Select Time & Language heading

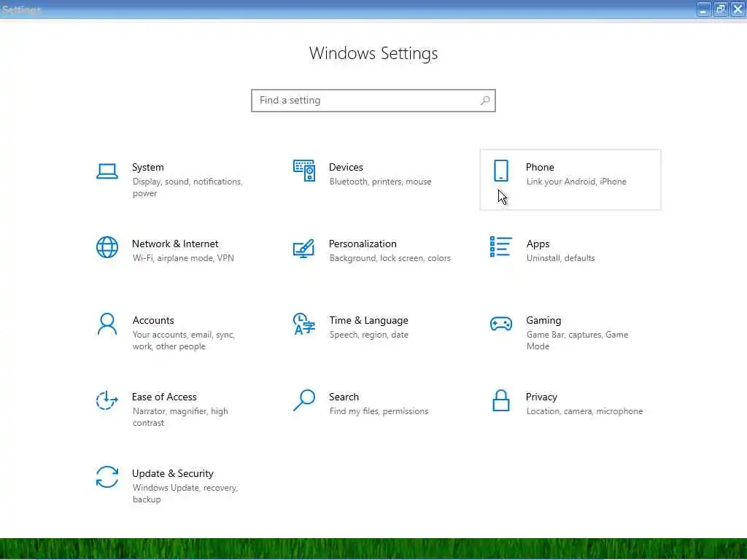pos(368,321)
